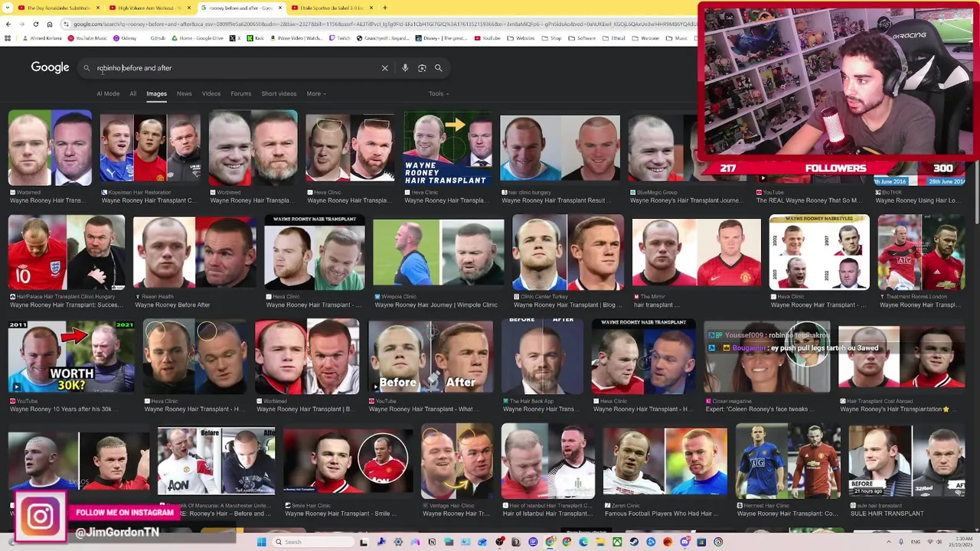This screenshot has height=551, width=980.
Task: Expand the Tools dropdown
Action: (x=438, y=93)
